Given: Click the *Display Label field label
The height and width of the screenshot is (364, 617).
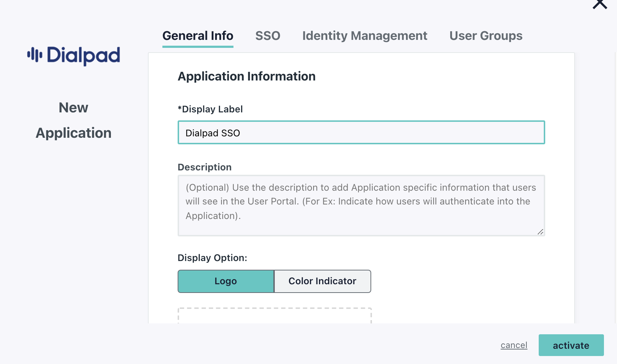Looking at the screenshot, I should [x=210, y=109].
